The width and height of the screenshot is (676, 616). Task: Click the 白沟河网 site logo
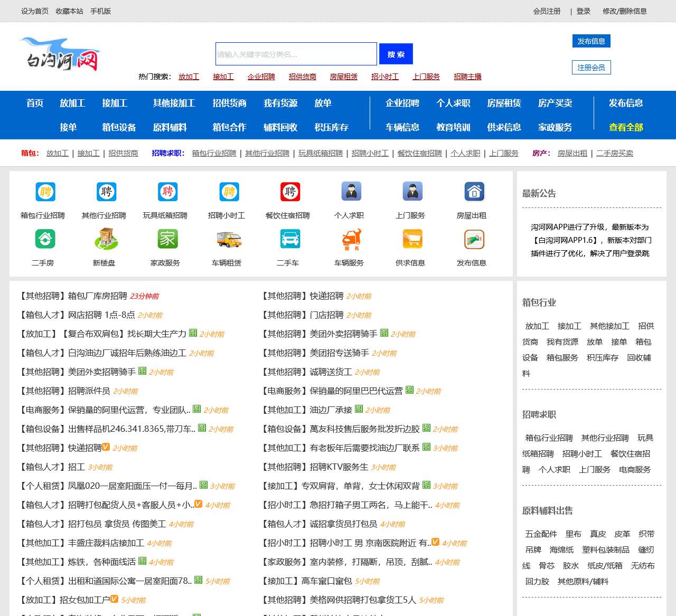pyautogui.click(x=59, y=54)
